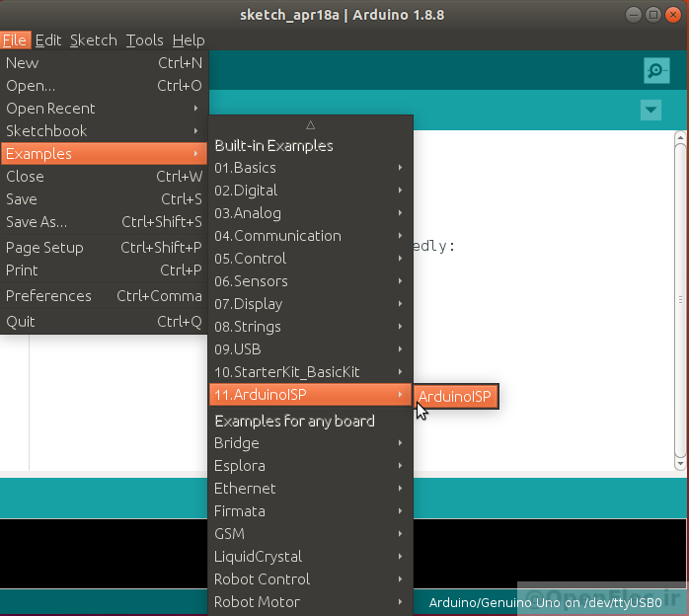Expand 06.Sensors examples
The height and width of the screenshot is (616, 689).
coord(310,281)
